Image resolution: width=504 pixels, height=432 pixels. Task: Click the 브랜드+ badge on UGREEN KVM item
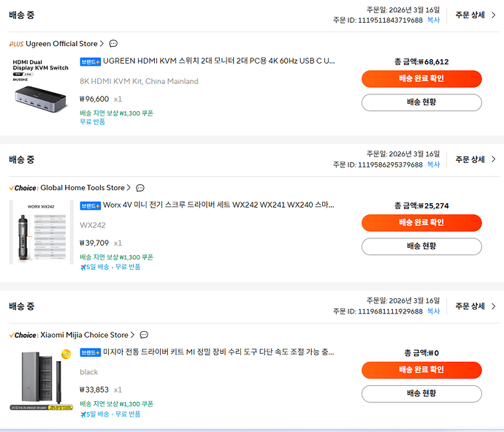[91, 62]
